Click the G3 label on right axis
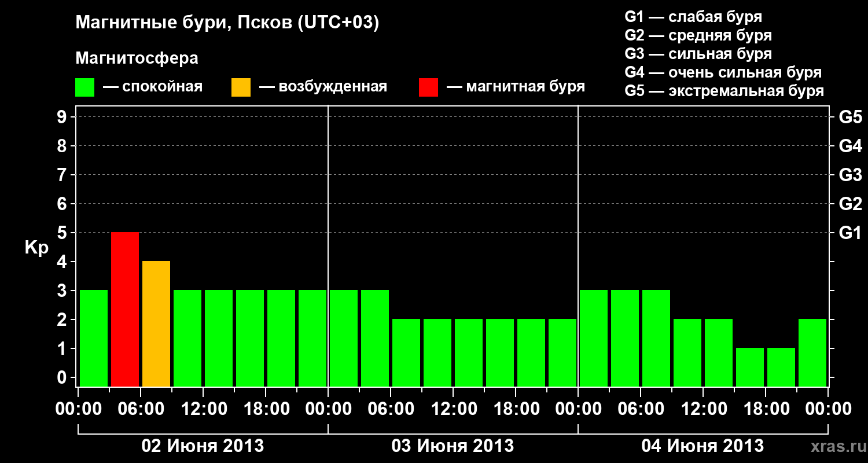Screen dimensions: 868x463 tap(851, 175)
